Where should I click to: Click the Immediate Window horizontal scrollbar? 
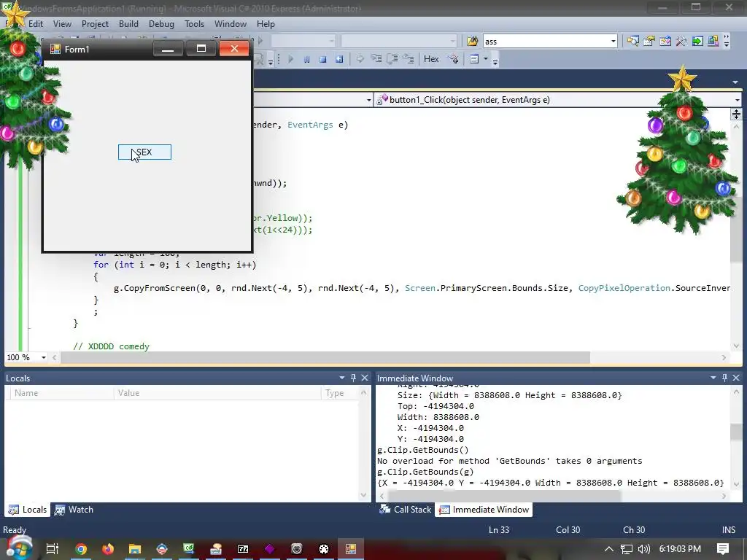(x=505, y=496)
